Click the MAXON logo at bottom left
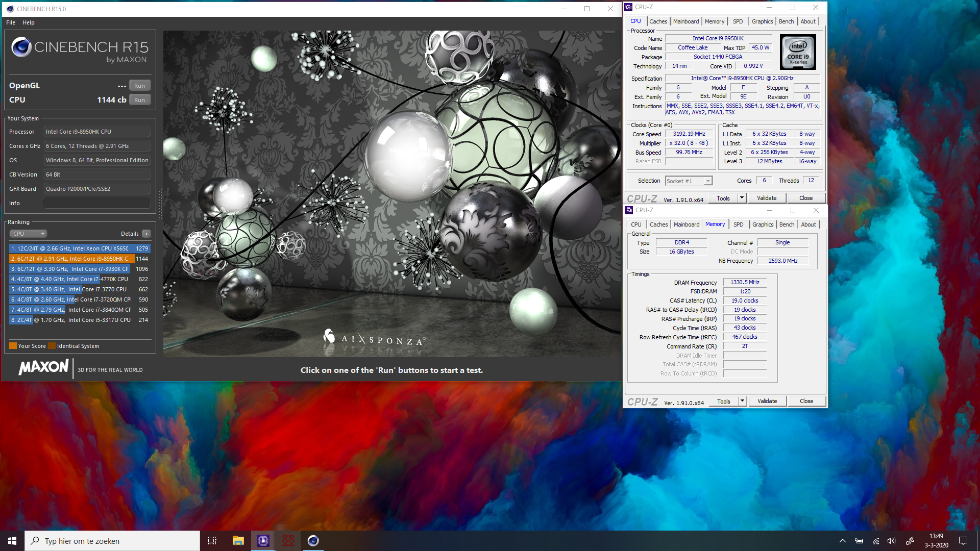The image size is (980, 551). click(43, 367)
